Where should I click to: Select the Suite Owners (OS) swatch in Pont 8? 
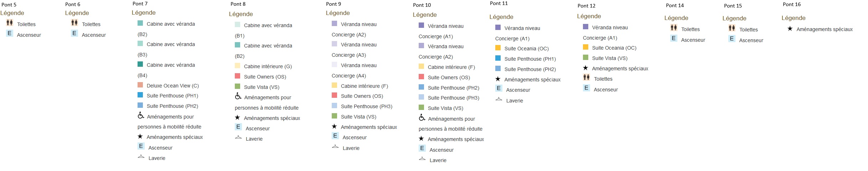coord(238,76)
